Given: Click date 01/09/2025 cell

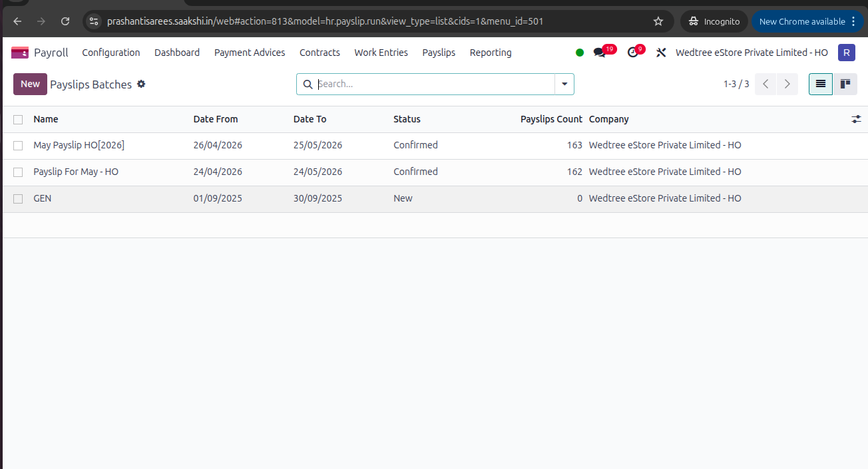Looking at the screenshot, I should tap(218, 198).
